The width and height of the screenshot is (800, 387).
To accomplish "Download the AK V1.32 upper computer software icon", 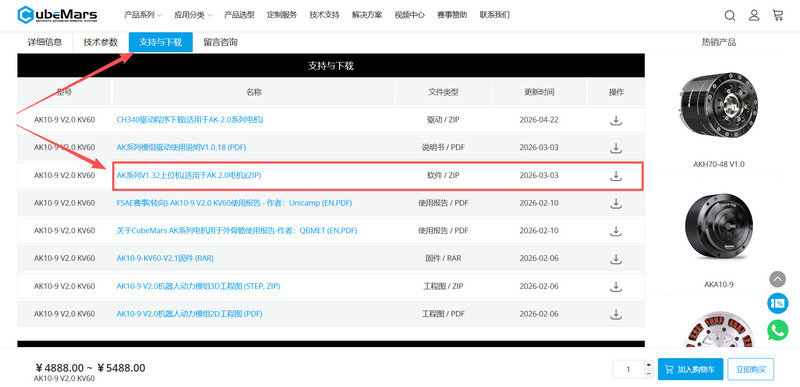I will (x=616, y=175).
